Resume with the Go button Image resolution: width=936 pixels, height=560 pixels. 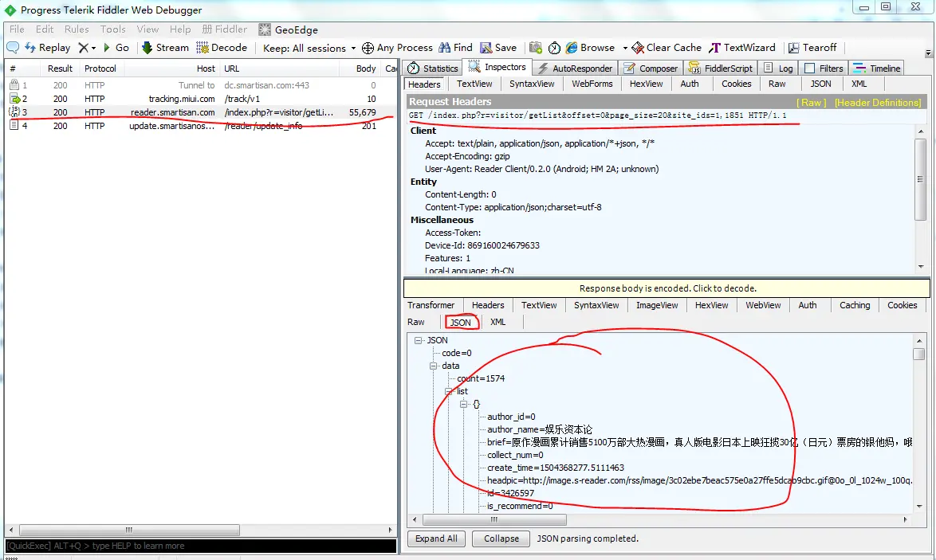point(116,48)
